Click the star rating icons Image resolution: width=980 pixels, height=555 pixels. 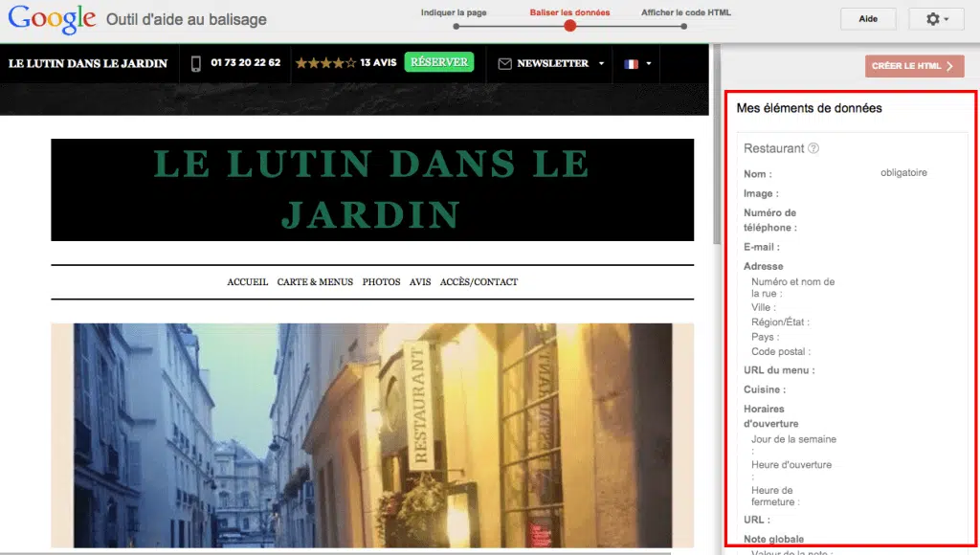pos(325,63)
